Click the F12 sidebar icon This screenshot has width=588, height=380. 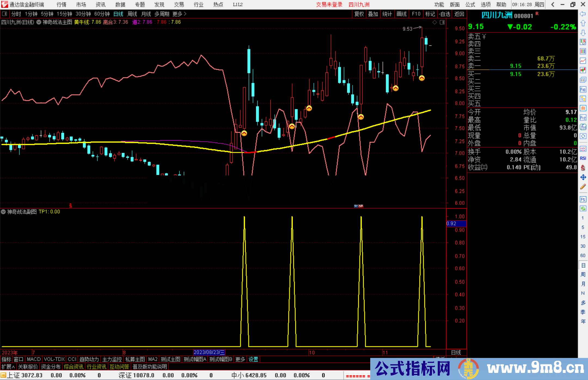pyautogui.click(x=583, y=118)
